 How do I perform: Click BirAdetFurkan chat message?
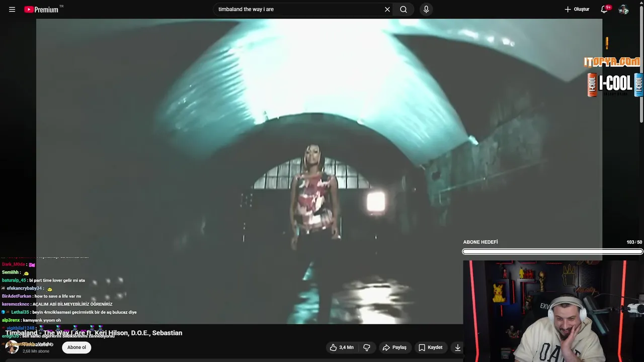pyautogui.click(x=41, y=296)
